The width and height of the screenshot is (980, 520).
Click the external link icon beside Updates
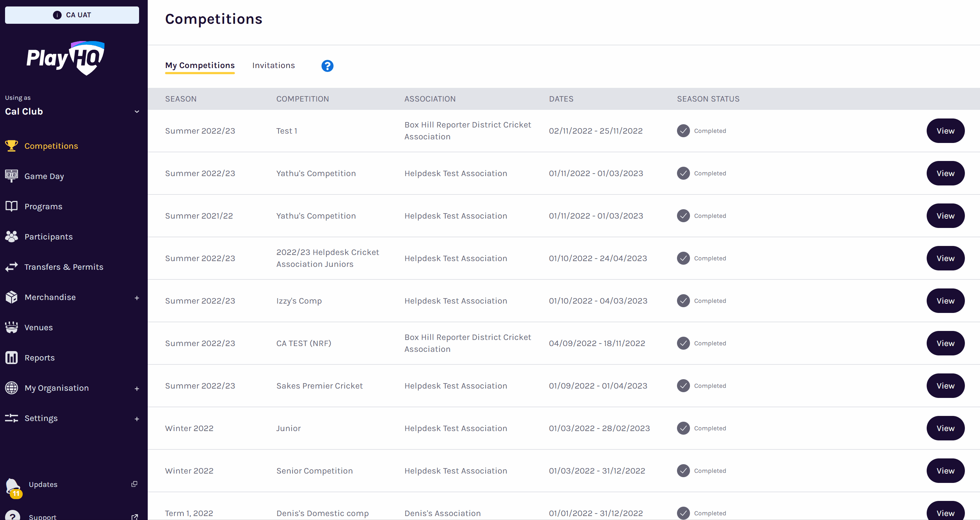tap(134, 484)
